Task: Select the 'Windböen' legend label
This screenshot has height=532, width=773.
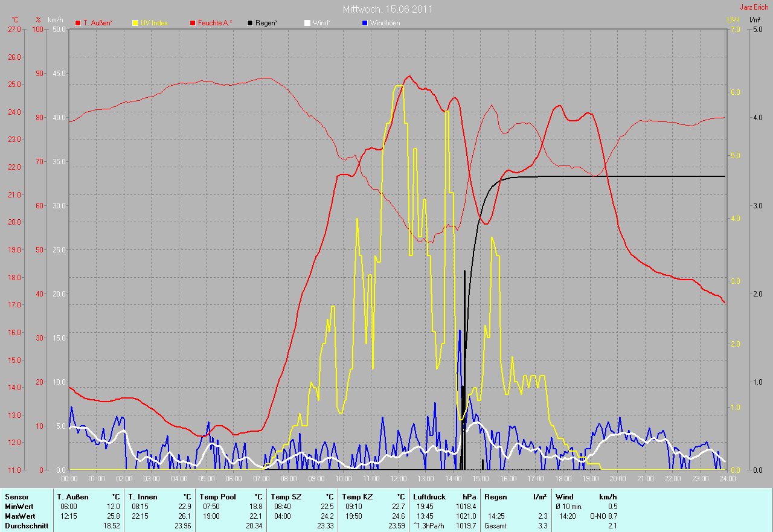Action: point(385,23)
